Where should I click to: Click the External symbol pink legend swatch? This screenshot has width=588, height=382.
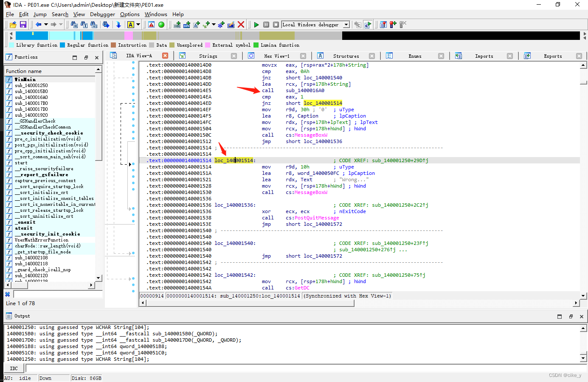(x=208, y=45)
